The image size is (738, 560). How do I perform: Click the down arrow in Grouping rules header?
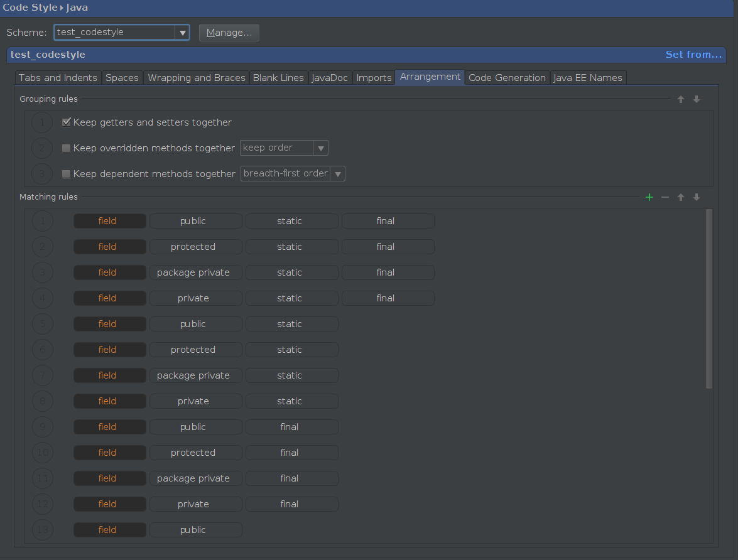tap(696, 99)
